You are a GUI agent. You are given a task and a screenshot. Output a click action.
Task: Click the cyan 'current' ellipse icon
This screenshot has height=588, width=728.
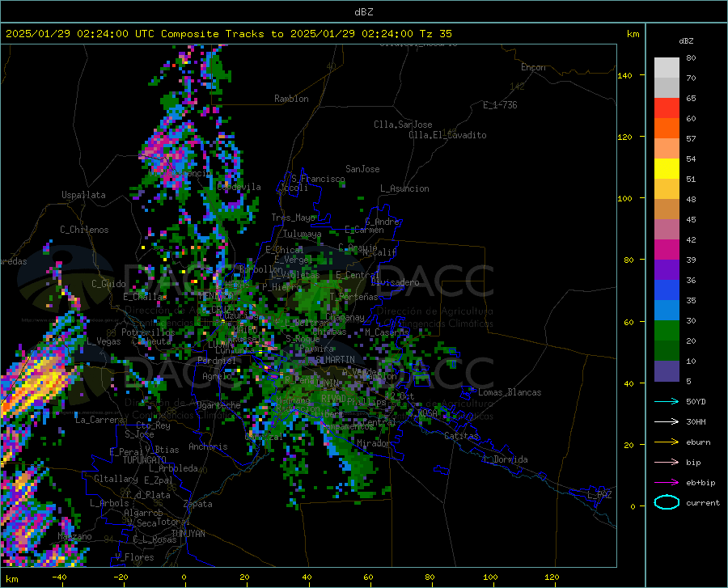667,502
